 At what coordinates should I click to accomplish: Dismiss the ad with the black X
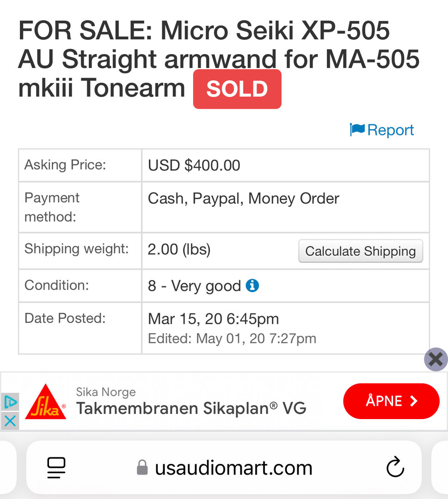click(x=436, y=359)
